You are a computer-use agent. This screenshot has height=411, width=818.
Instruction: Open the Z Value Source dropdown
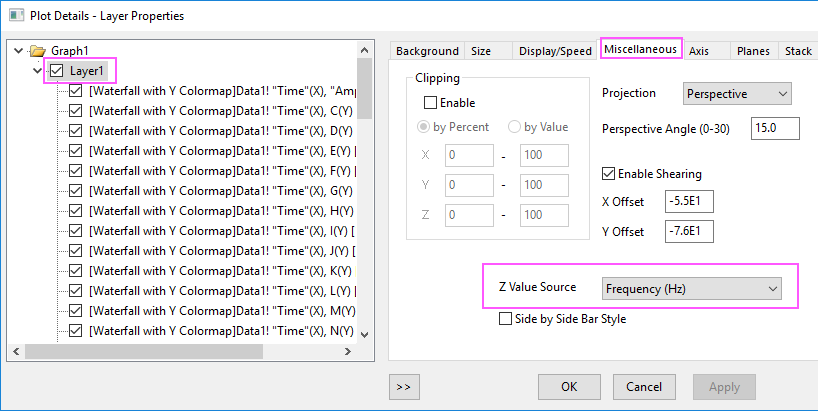(x=690, y=288)
